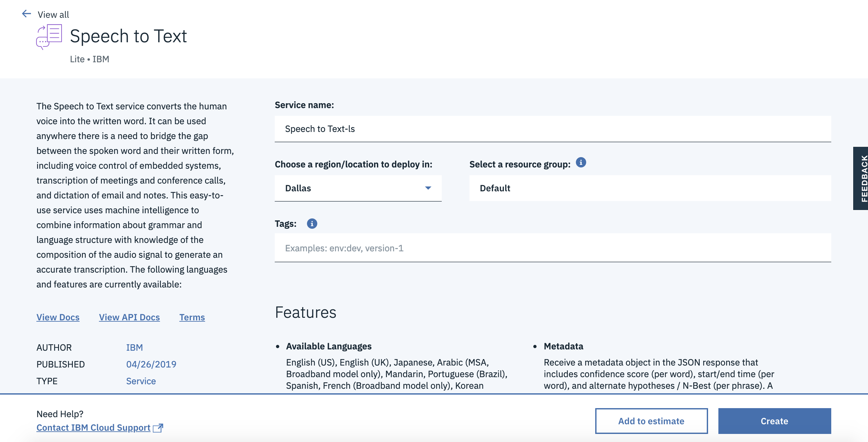Screen dimensions: 868x442
Task: Open the View API Docs link
Action: 129,317
